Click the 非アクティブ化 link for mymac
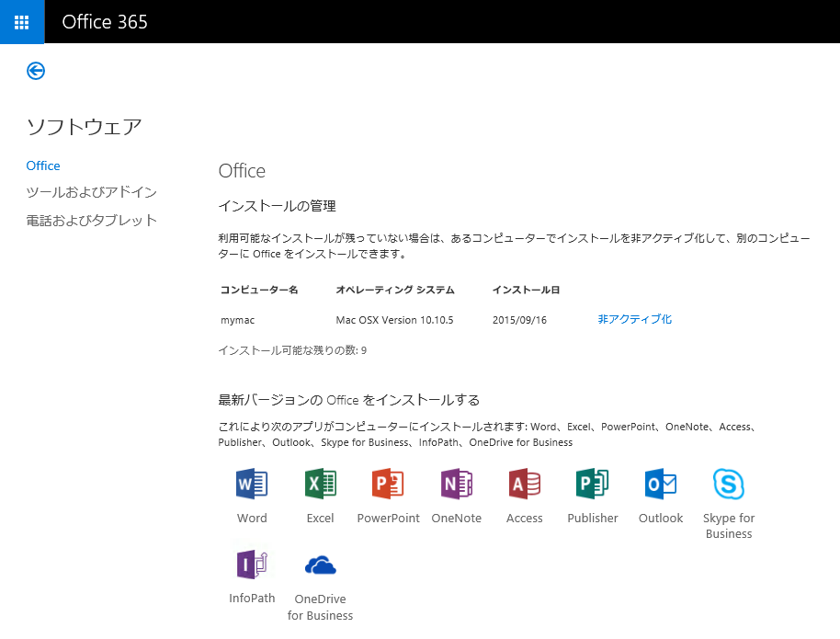Screen dimensions: 840x639 tap(635, 319)
